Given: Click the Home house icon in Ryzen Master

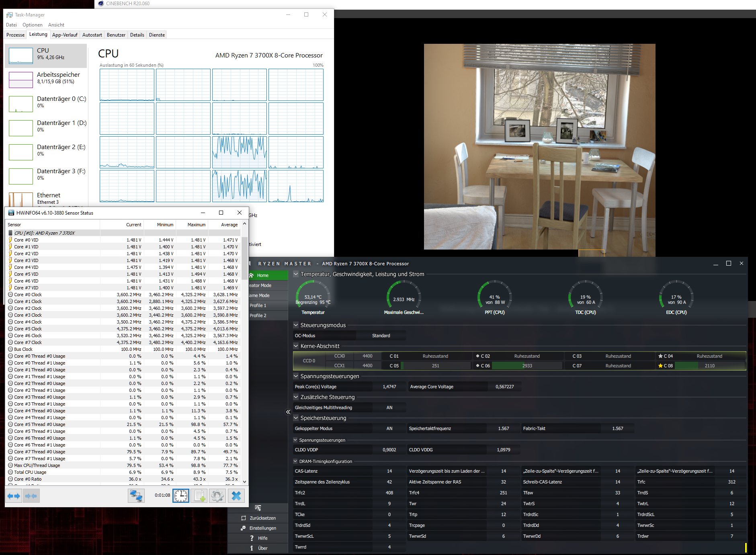Looking at the screenshot, I should coord(252,275).
